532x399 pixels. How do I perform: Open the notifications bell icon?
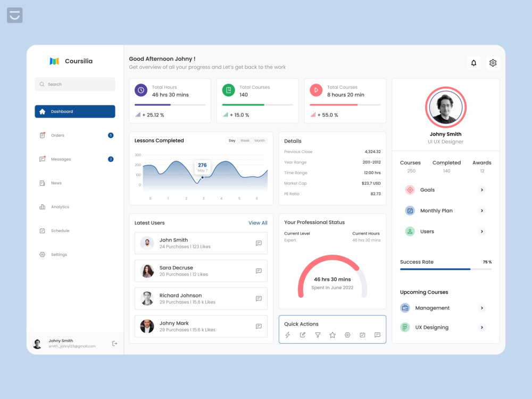pos(473,63)
